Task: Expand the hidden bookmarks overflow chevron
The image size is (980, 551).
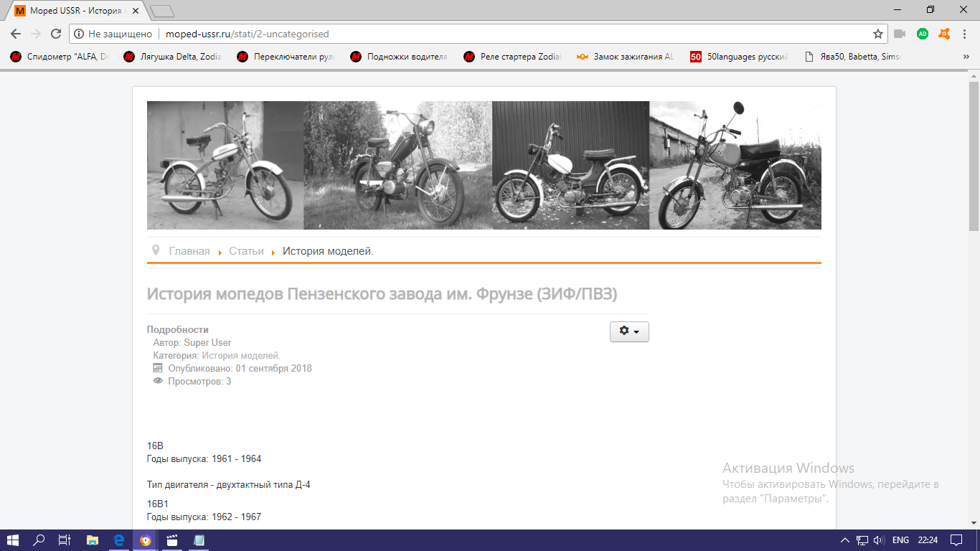Action: click(966, 57)
